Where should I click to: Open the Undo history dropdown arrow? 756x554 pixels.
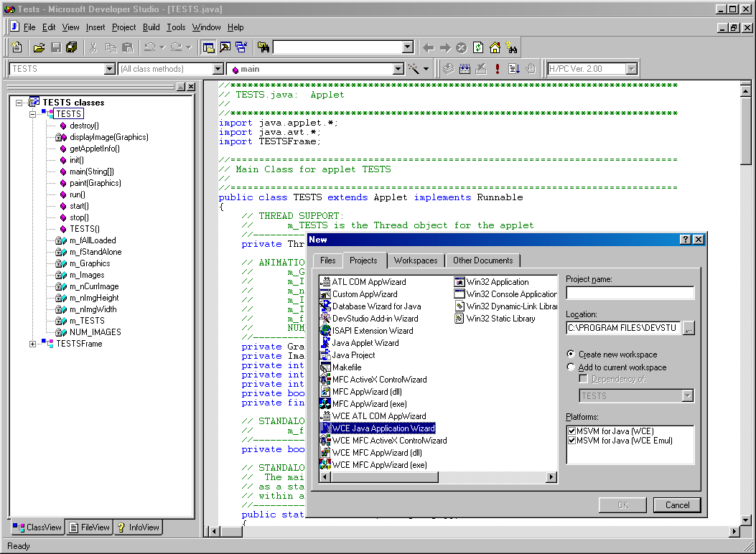162,47
